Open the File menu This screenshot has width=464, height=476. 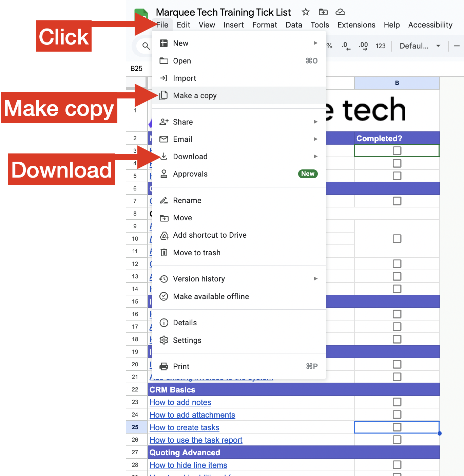[162, 25]
